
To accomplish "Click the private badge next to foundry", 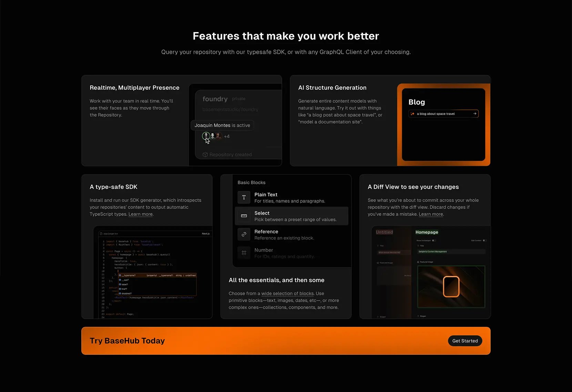I will 238,99.
